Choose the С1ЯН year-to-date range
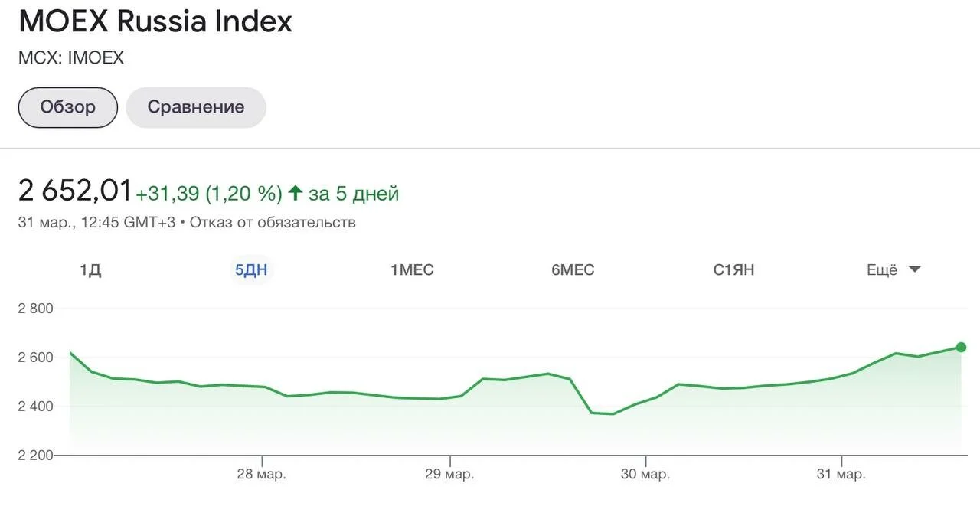The image size is (980, 516). pyautogui.click(x=733, y=270)
